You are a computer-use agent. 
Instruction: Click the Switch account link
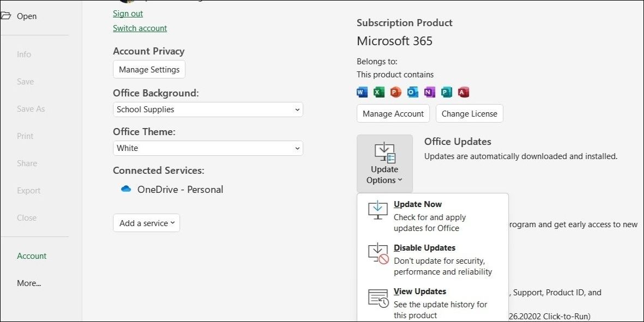pyautogui.click(x=140, y=28)
